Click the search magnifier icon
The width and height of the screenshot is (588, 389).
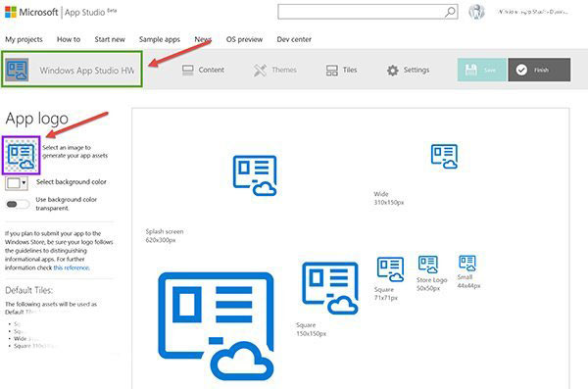click(450, 12)
